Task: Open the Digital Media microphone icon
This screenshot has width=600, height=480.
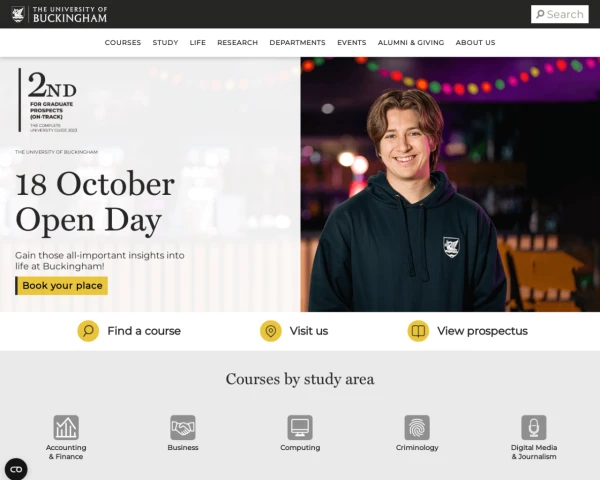Action: tap(534, 428)
